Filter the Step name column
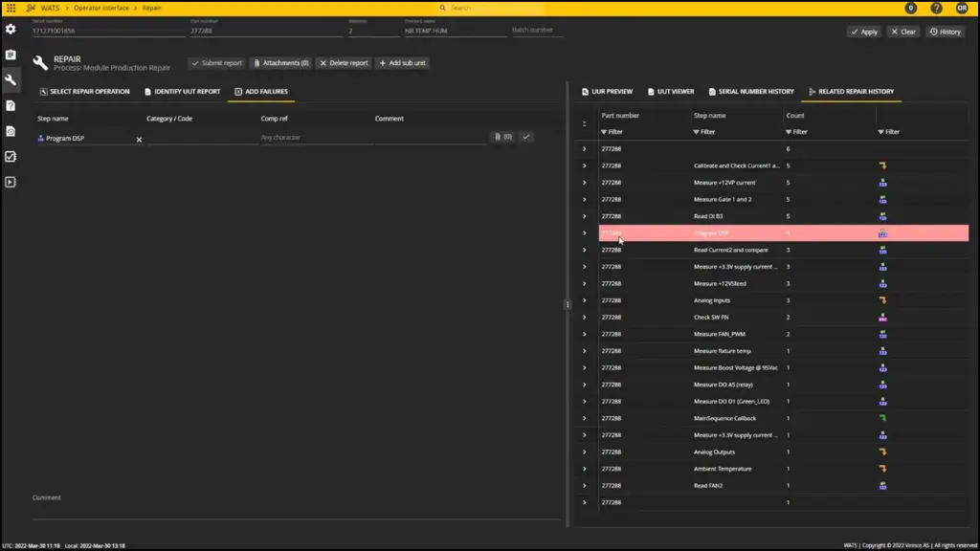This screenshot has height=551, width=980. 704,132
